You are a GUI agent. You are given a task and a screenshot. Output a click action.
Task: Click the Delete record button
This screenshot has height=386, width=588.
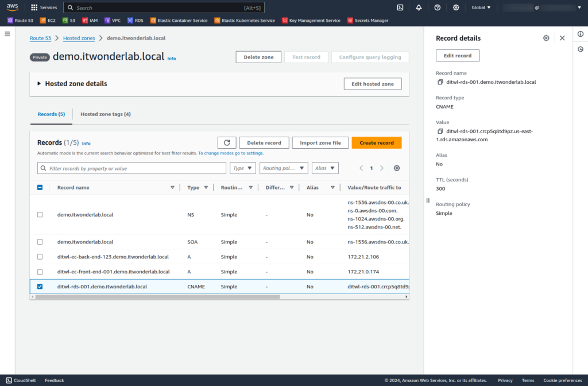(x=264, y=142)
